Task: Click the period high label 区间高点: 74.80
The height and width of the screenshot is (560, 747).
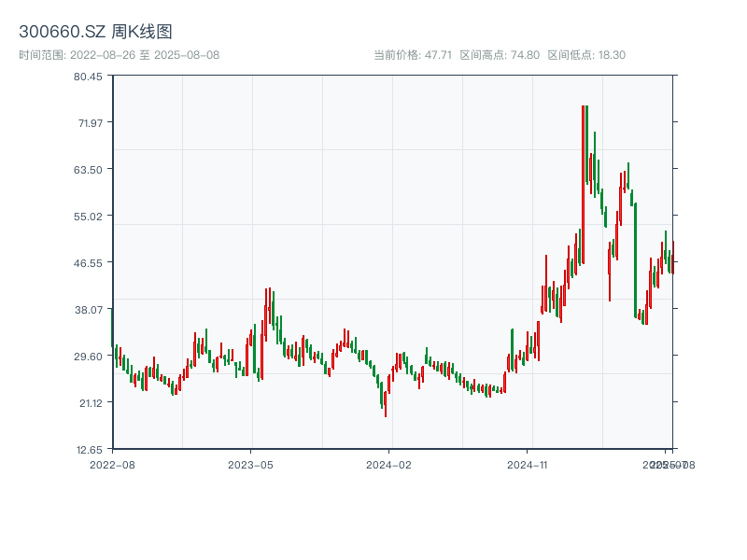Action: pyautogui.click(x=500, y=55)
